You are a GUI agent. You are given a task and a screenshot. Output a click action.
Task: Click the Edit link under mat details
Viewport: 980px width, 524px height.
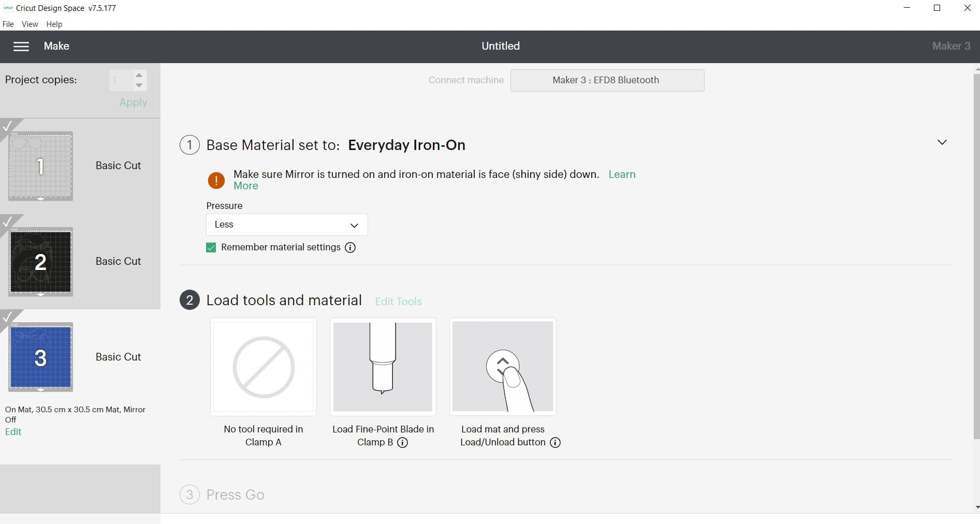(13, 432)
